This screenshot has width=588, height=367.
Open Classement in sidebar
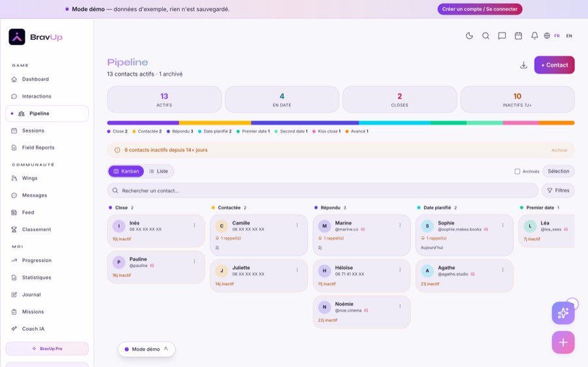point(47,229)
